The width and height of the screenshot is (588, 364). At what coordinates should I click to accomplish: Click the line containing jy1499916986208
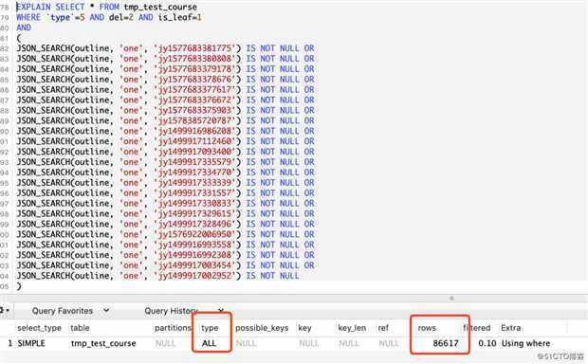tap(165, 131)
